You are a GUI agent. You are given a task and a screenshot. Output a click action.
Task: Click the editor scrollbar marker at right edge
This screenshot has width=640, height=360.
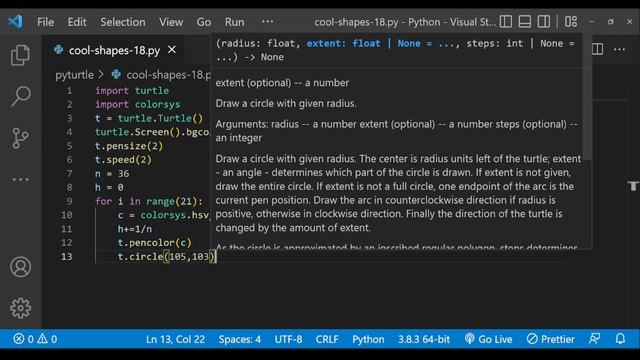(x=633, y=186)
